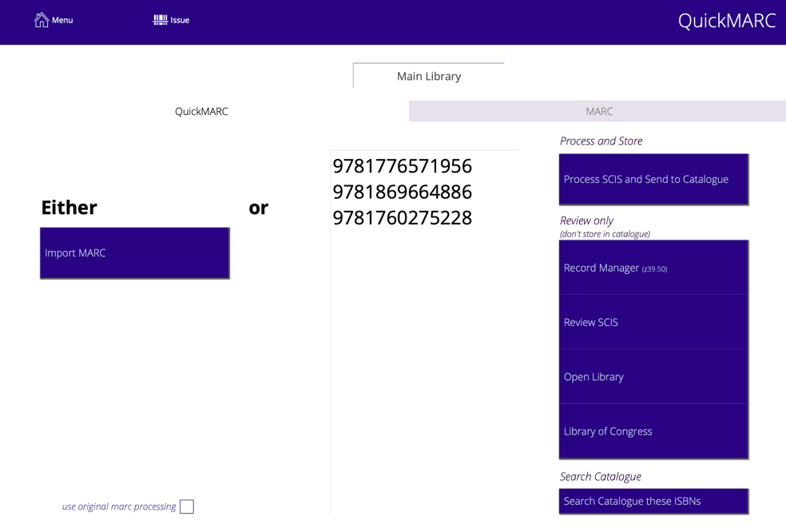Image resolution: width=786 pixels, height=532 pixels.
Task: Open the Main Library selector
Action: 429,77
